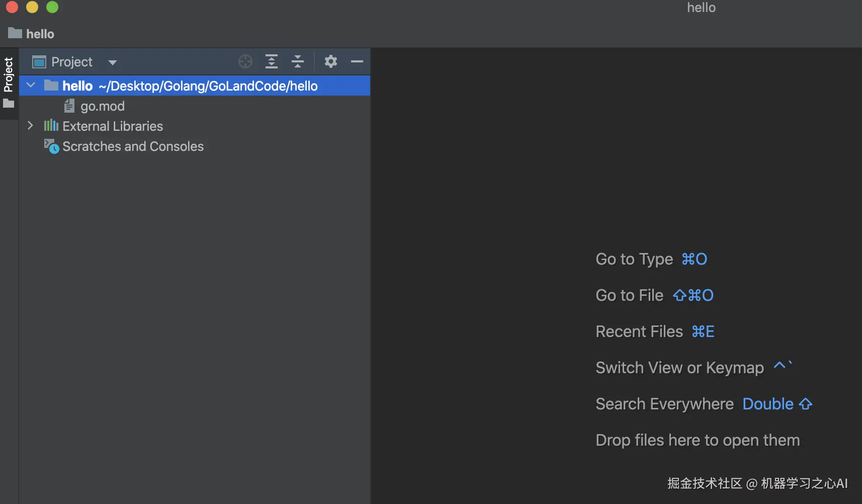Click the Scratches and Consoles icon
Image resolution: width=862 pixels, height=504 pixels.
pyautogui.click(x=51, y=146)
